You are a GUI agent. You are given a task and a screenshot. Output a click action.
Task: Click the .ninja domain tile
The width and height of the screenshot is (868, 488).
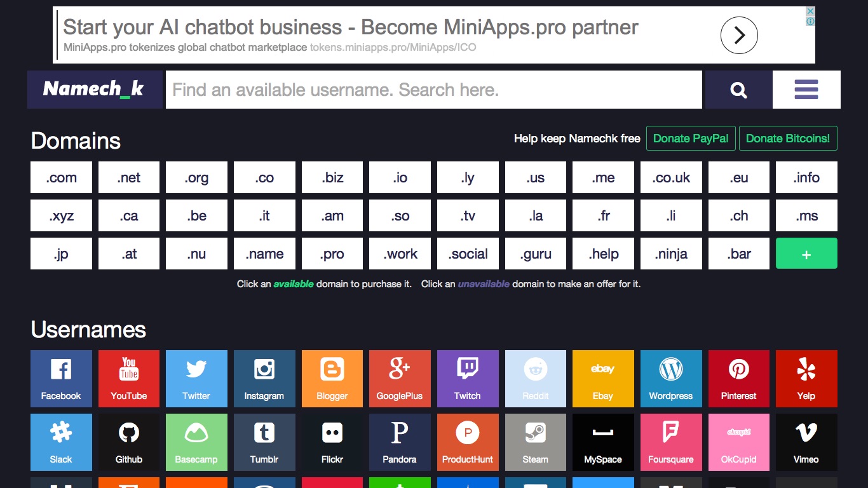pos(671,254)
